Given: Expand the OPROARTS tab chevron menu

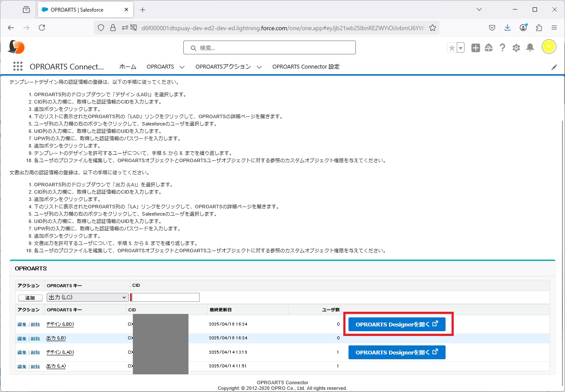Looking at the screenshot, I should [182, 67].
